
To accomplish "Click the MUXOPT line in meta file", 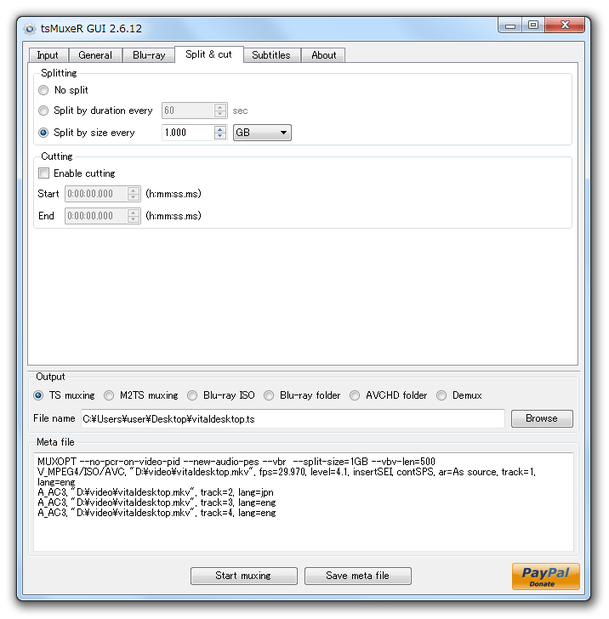I will (236, 461).
